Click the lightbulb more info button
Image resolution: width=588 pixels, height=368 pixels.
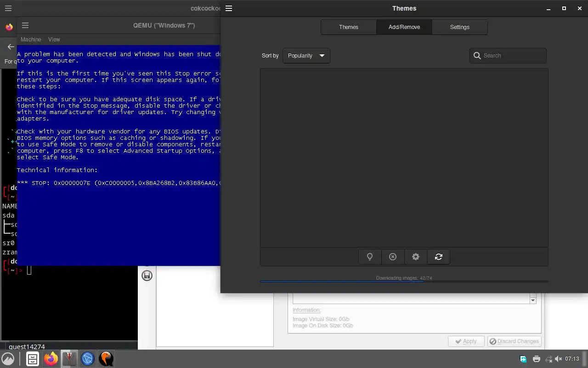pos(370,257)
